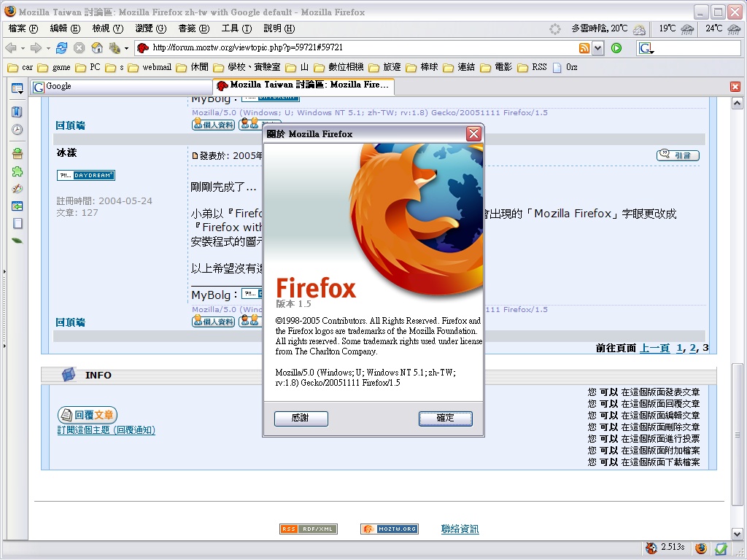Open the 書籤 (B) menu
Image resolution: width=747 pixels, height=560 pixels.
(x=193, y=28)
